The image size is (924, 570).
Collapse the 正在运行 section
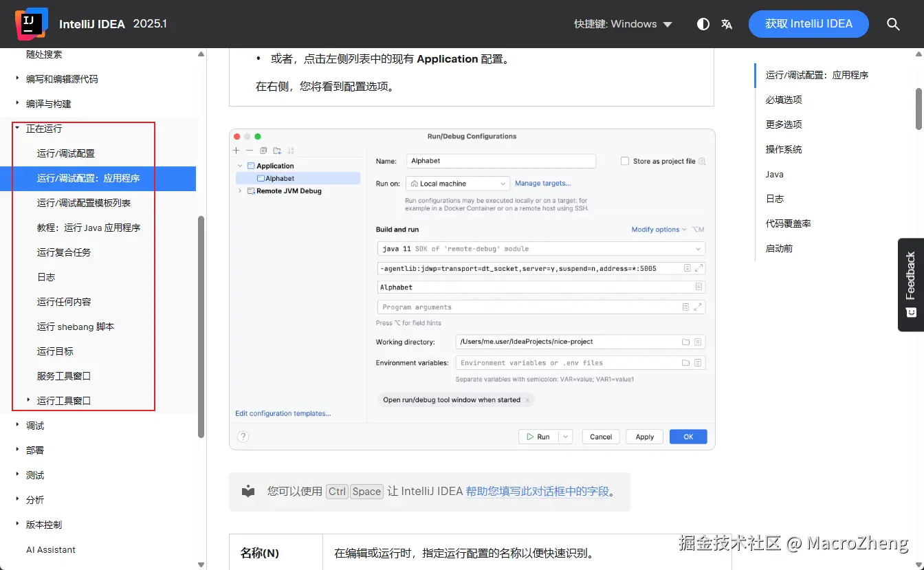(17, 128)
